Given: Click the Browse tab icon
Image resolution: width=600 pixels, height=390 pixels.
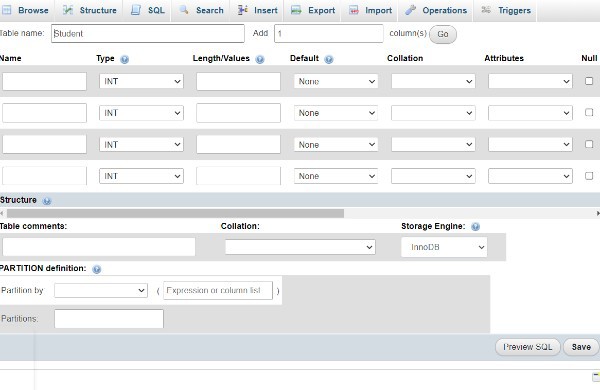Looking at the screenshot, I should tap(6, 10).
